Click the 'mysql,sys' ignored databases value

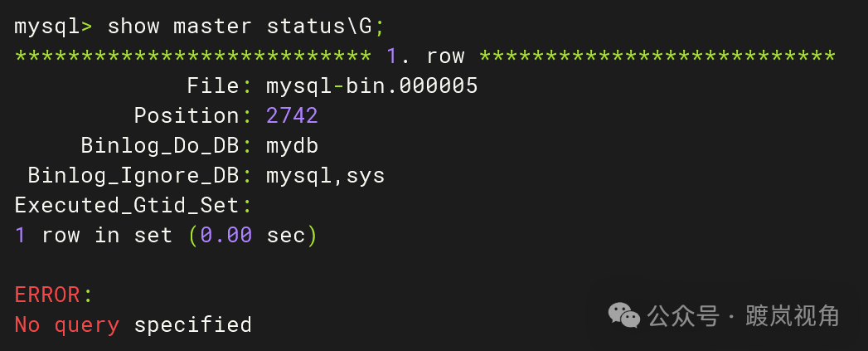[326, 177]
